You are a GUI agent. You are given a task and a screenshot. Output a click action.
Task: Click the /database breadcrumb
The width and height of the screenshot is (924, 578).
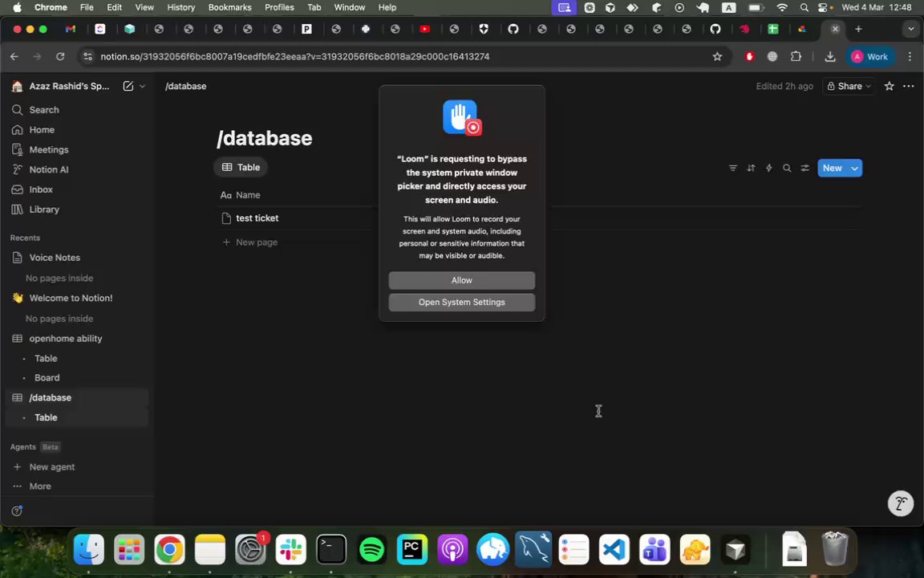pyautogui.click(x=185, y=86)
